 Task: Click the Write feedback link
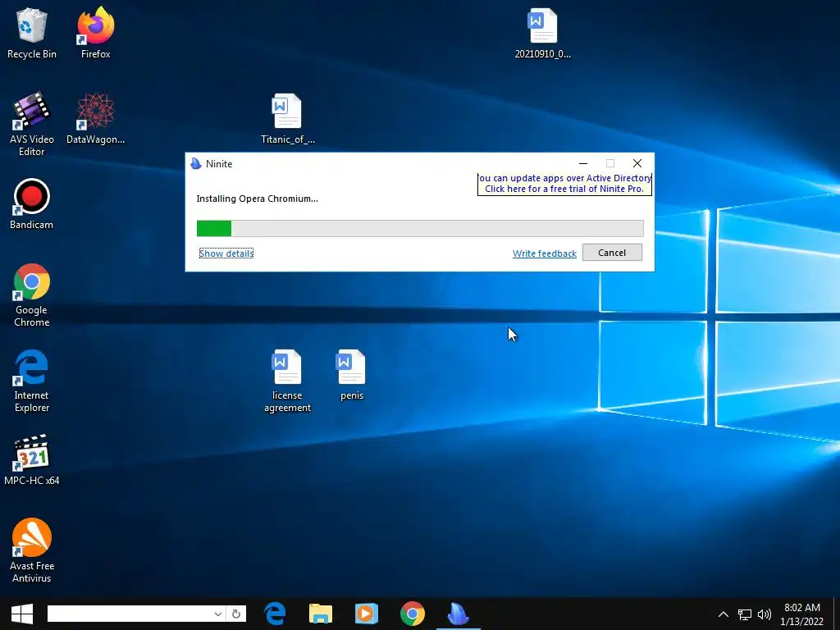coord(545,253)
